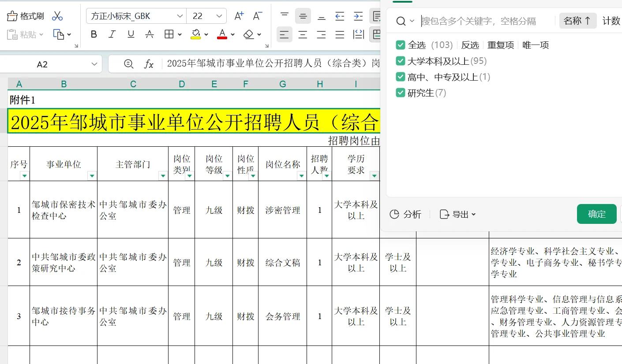Decrease font size with A- icon
This screenshot has height=364, width=622.
(258, 16)
